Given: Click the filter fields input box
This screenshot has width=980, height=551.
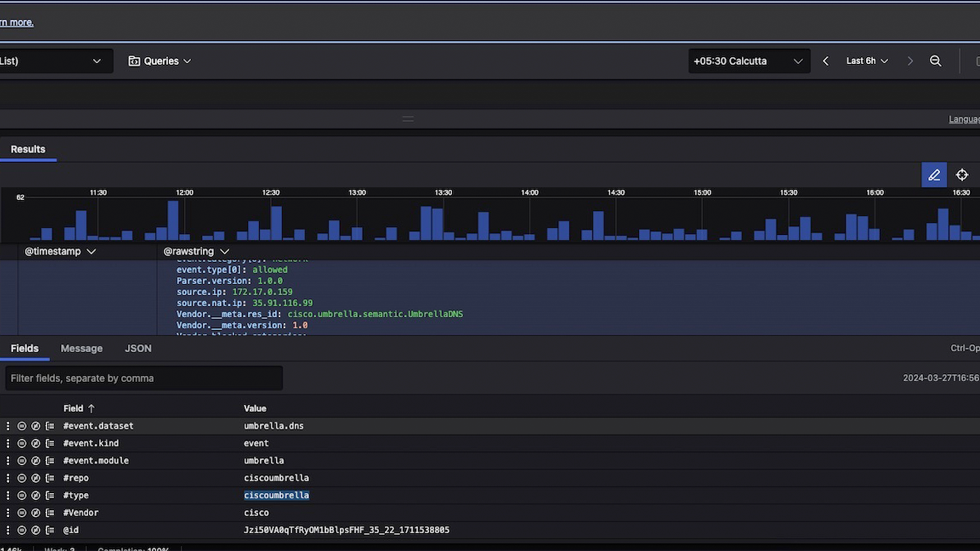Looking at the screenshot, I should (144, 378).
